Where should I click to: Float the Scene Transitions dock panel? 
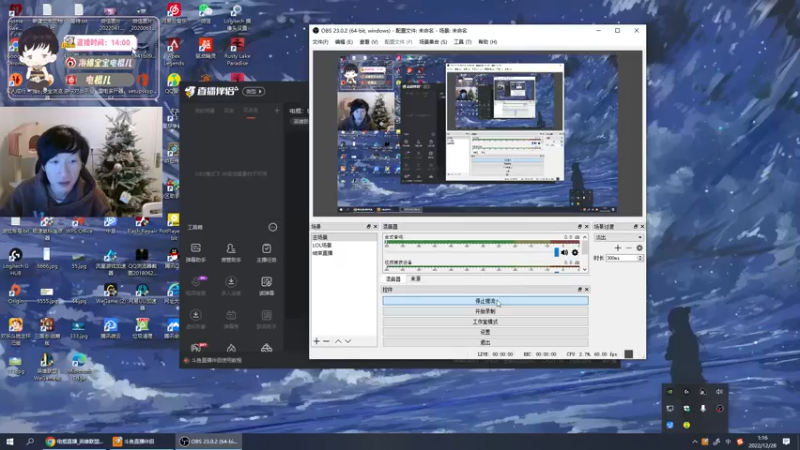pyautogui.click(x=636, y=227)
